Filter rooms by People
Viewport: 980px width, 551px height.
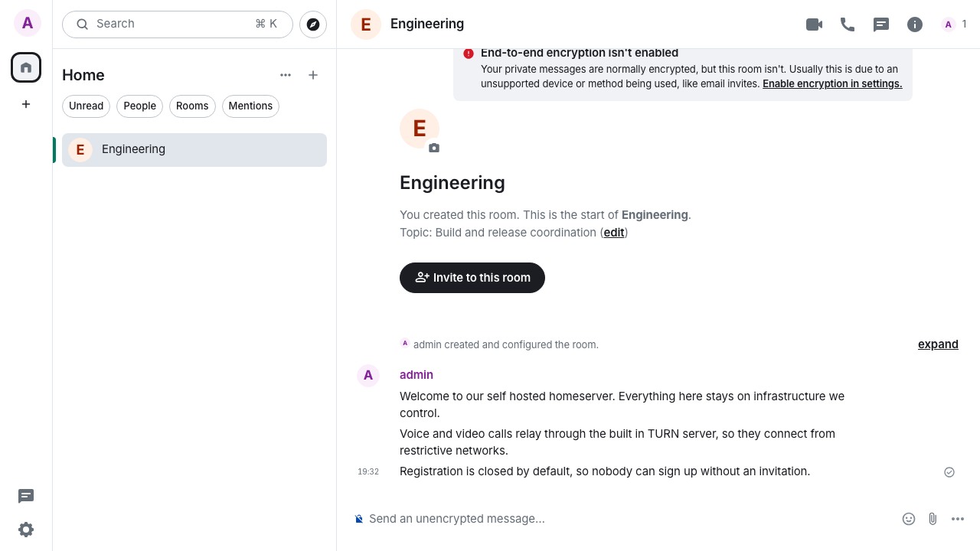(139, 106)
